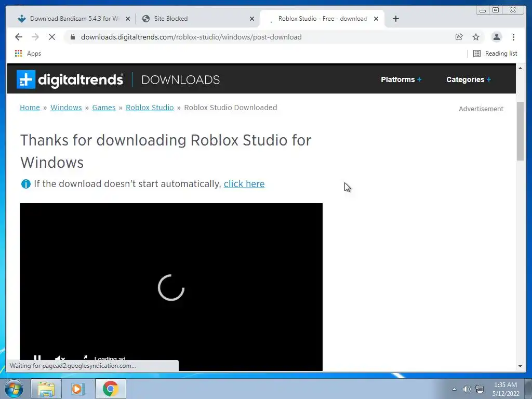Go back to the previous page
The width and height of the screenshot is (532, 399).
(x=19, y=37)
